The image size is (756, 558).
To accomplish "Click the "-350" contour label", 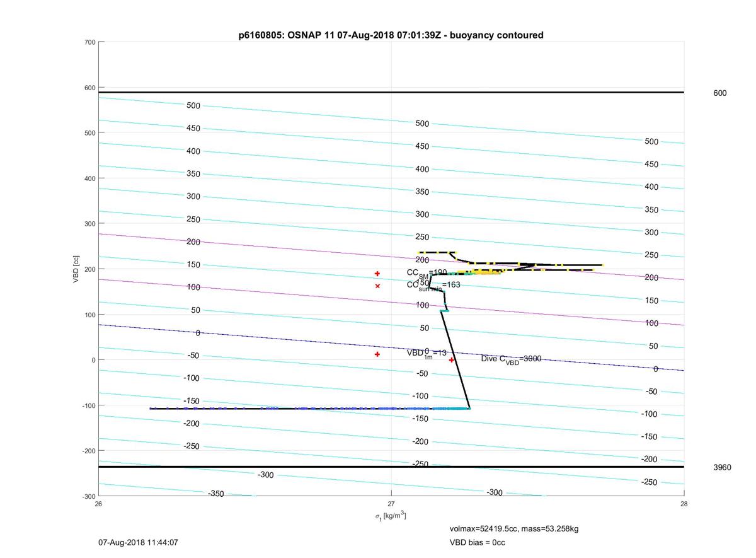I will point(215,494).
